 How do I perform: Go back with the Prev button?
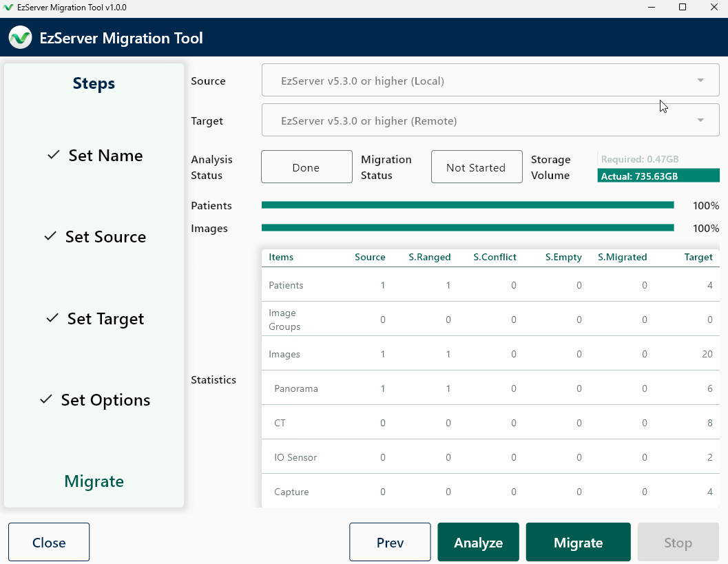tap(390, 542)
